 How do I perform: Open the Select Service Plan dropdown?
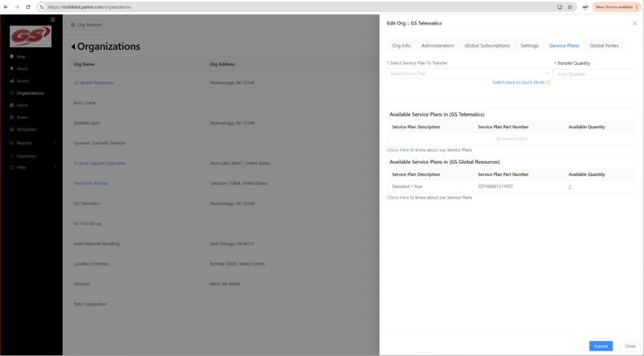coord(469,74)
